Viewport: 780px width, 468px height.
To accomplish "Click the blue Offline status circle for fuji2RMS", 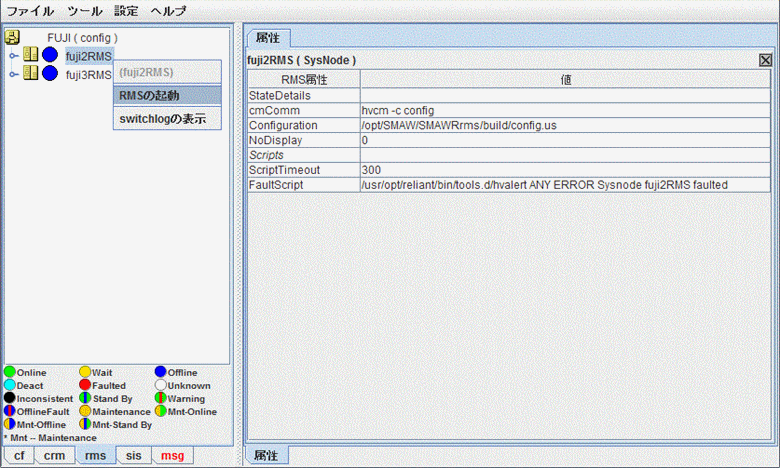I will pyautogui.click(x=50, y=55).
